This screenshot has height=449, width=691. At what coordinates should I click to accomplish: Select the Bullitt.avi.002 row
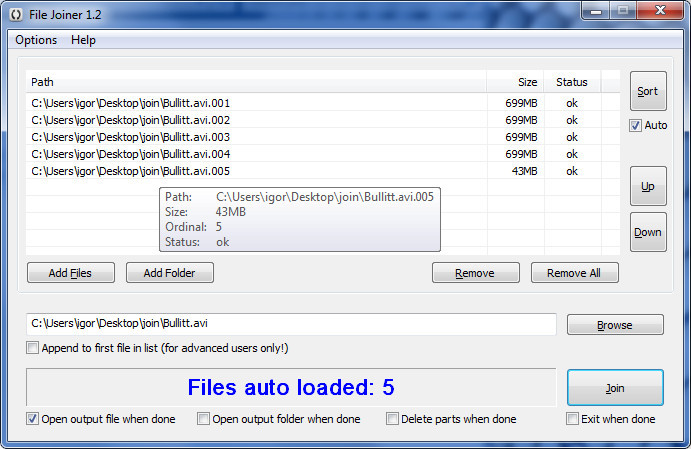tap(323, 120)
